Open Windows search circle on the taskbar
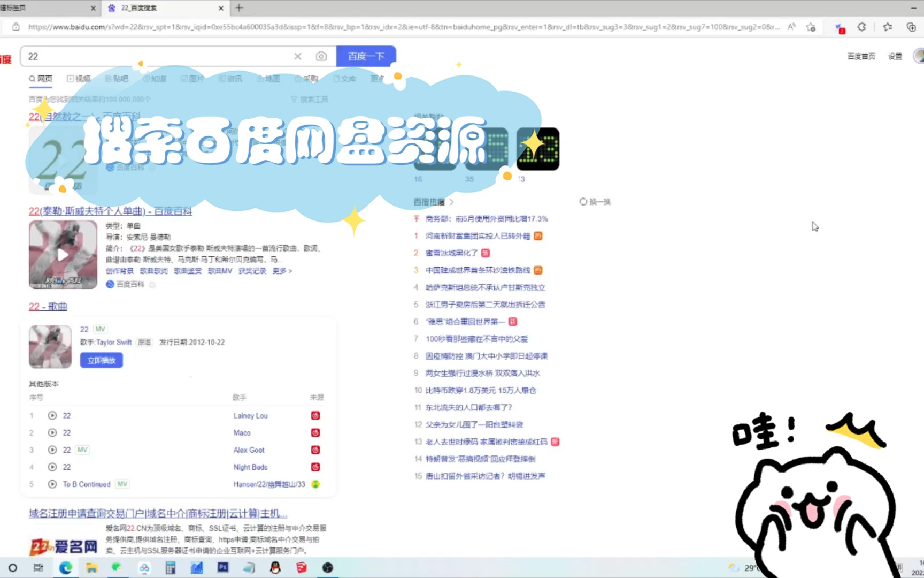924x578 pixels. click(13, 568)
